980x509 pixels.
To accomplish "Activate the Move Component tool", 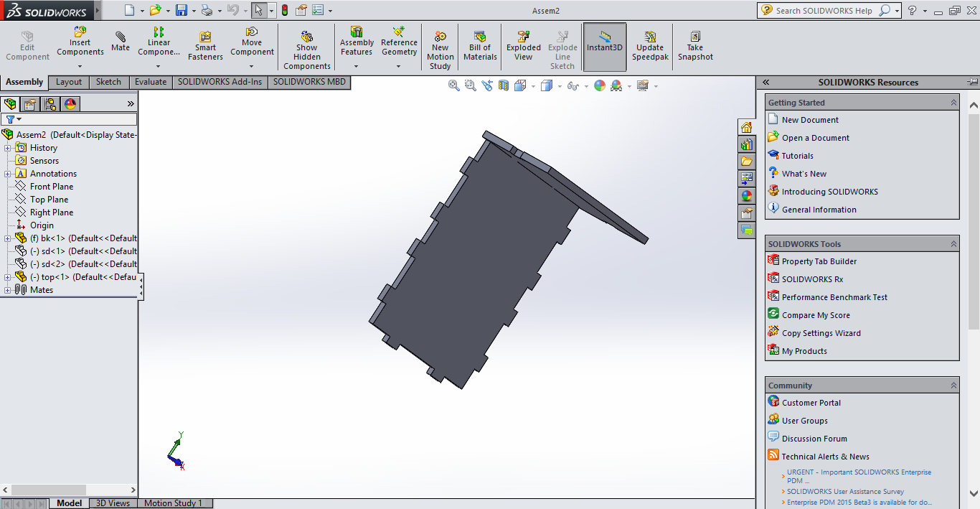I will point(252,42).
